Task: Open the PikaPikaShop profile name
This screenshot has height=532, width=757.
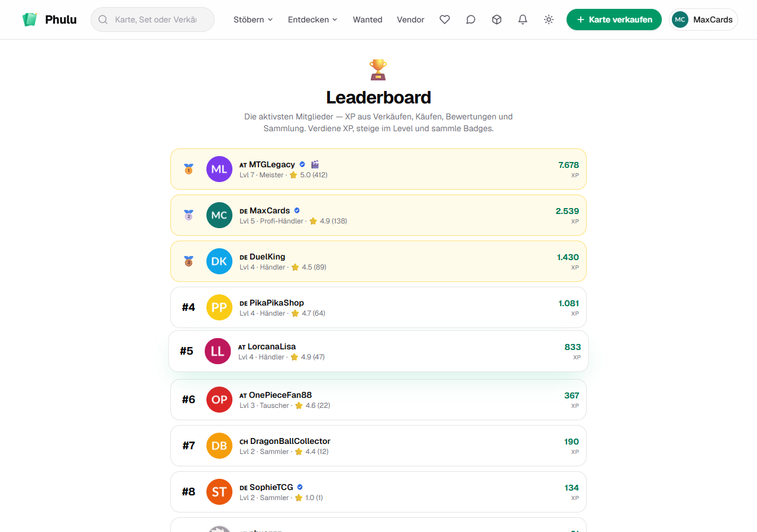Action: [x=277, y=303]
